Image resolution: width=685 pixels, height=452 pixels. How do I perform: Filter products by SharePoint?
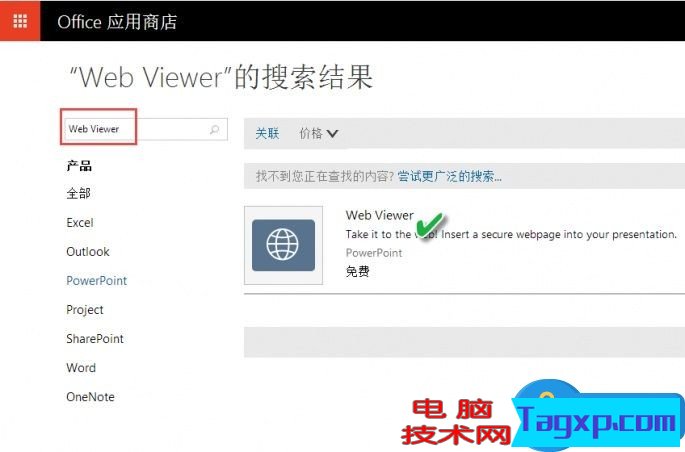(x=95, y=338)
